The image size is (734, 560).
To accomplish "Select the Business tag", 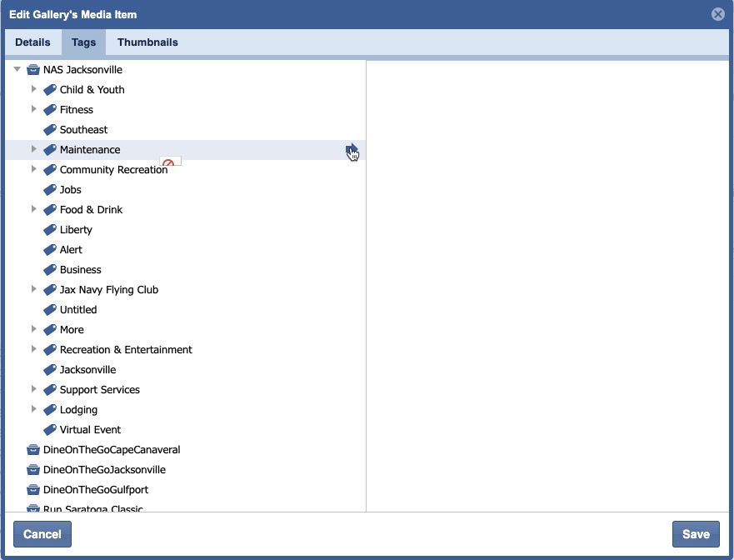I will pyautogui.click(x=80, y=270).
